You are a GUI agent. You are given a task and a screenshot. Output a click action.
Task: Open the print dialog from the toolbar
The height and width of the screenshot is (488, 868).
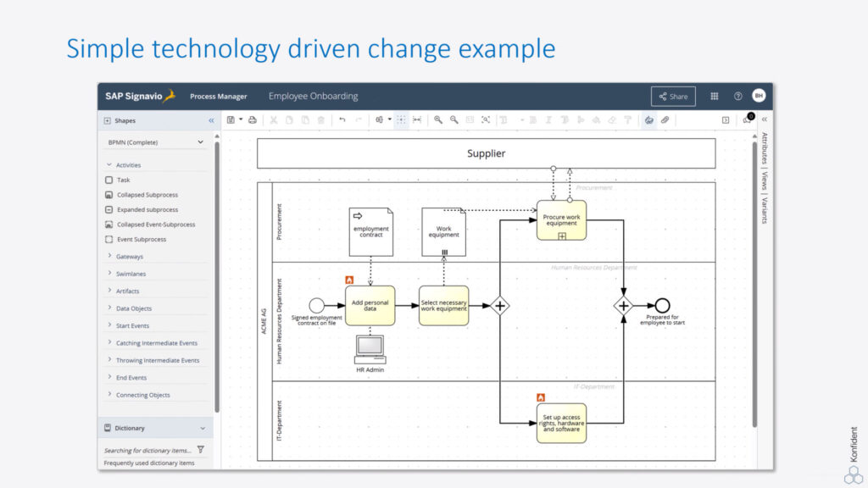point(252,119)
